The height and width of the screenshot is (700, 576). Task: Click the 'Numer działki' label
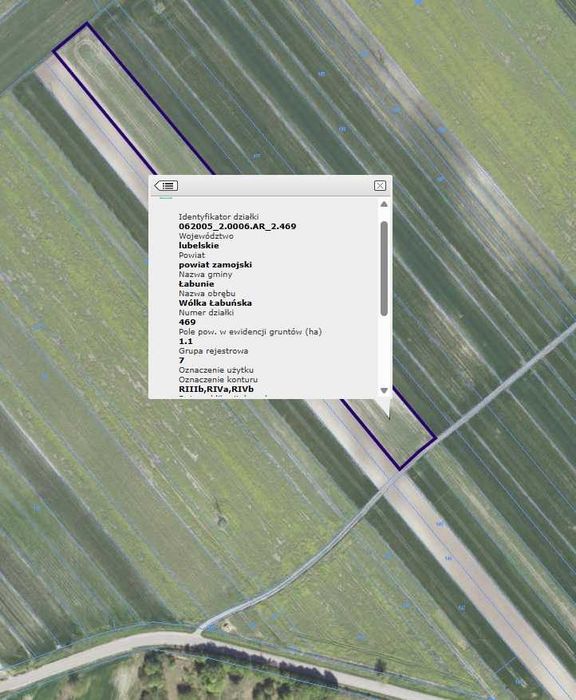coord(206,313)
